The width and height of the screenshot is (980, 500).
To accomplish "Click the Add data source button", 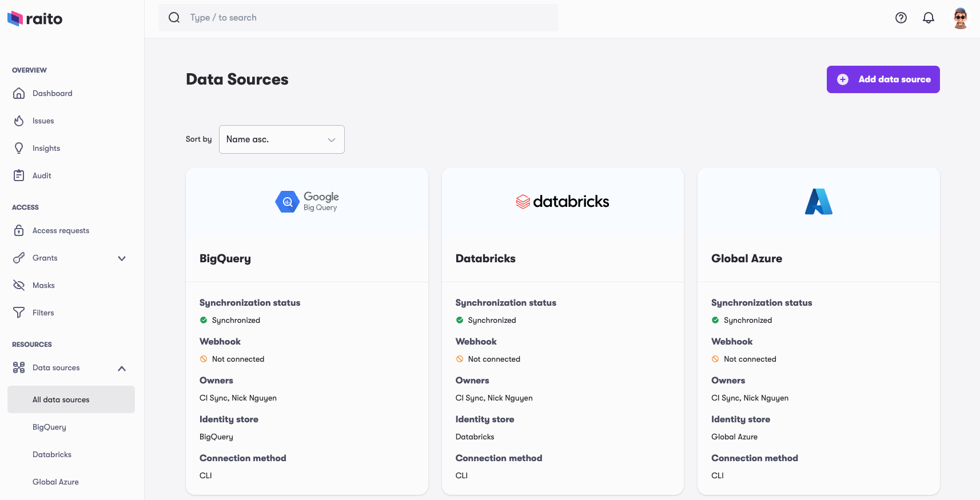I will click(883, 79).
